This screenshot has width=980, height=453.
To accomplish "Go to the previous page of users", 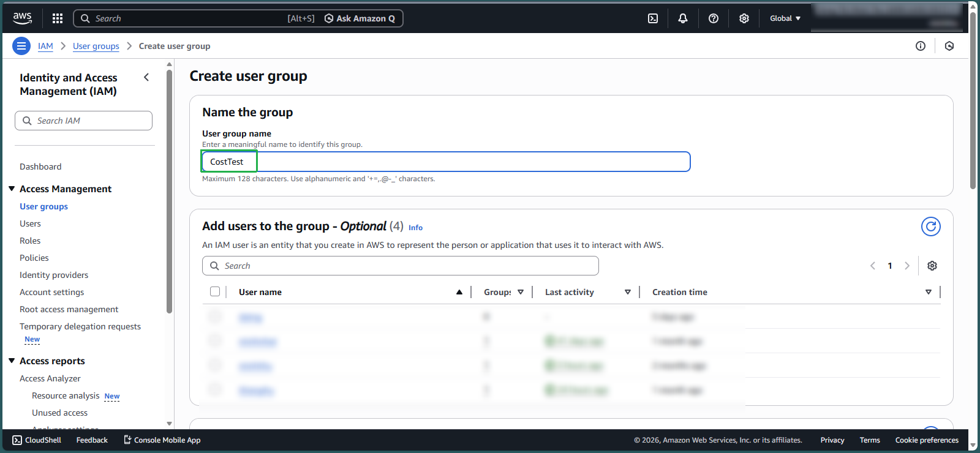I will 873,266.
